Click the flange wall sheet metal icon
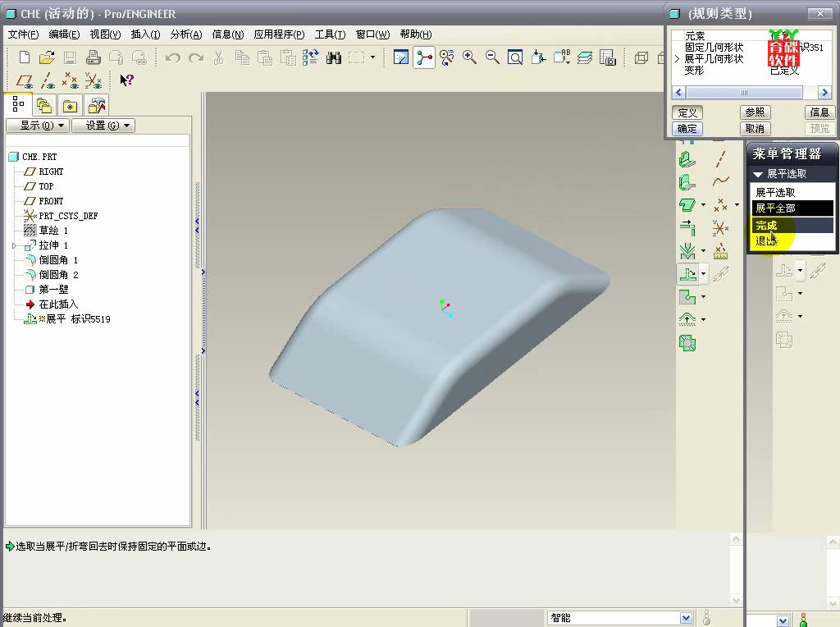Viewport: 840px width, 627px height. (x=687, y=183)
